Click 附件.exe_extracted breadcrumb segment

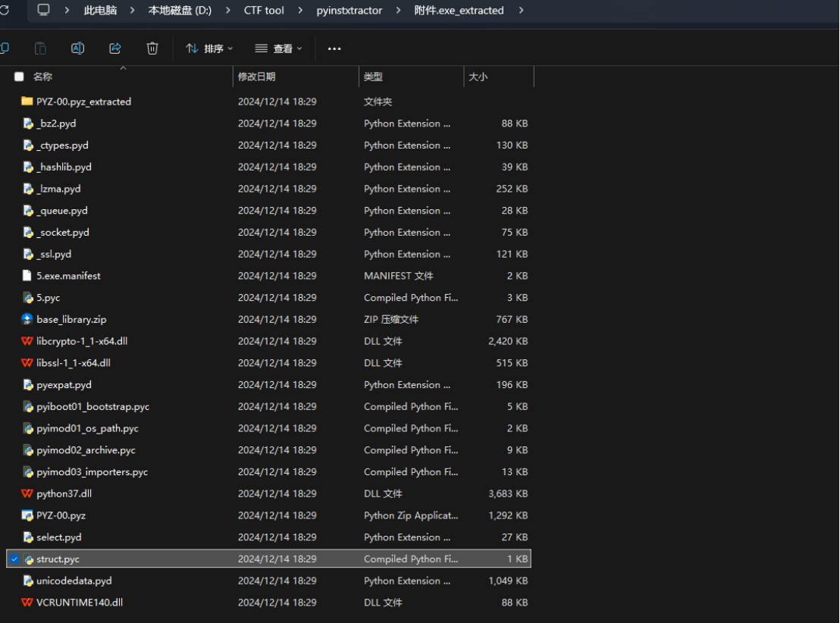point(459,10)
